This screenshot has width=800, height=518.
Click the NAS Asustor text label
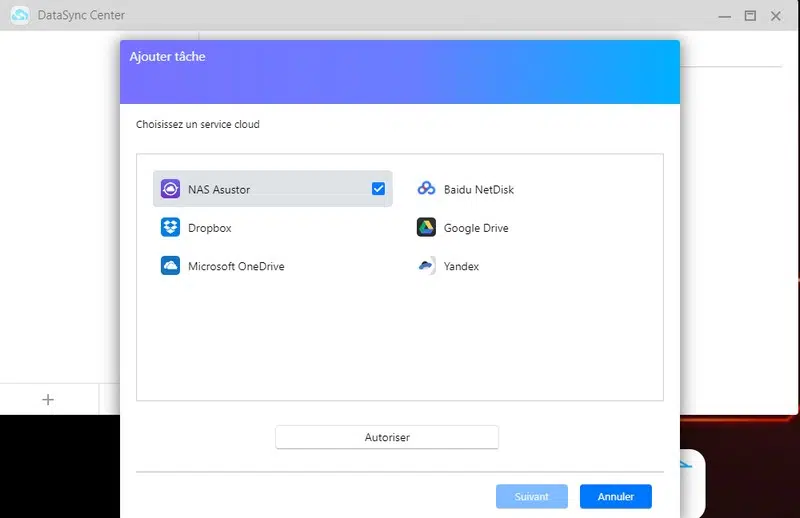219,189
